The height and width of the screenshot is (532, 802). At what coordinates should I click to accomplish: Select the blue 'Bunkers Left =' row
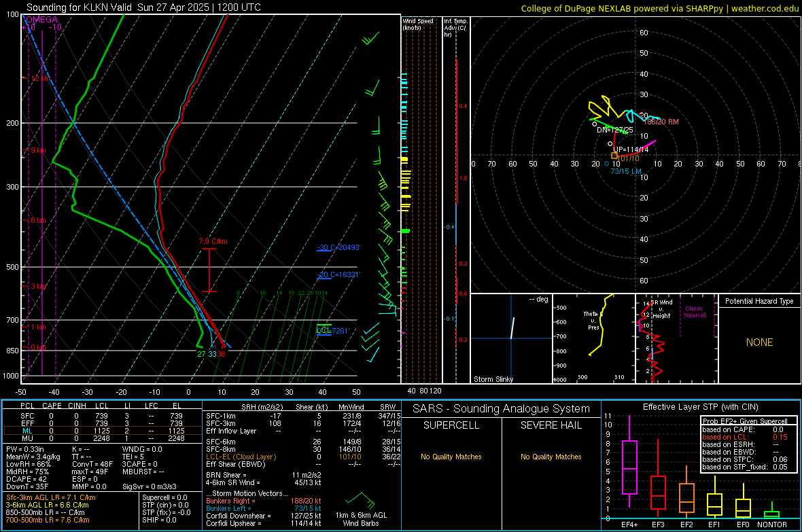tap(264, 508)
